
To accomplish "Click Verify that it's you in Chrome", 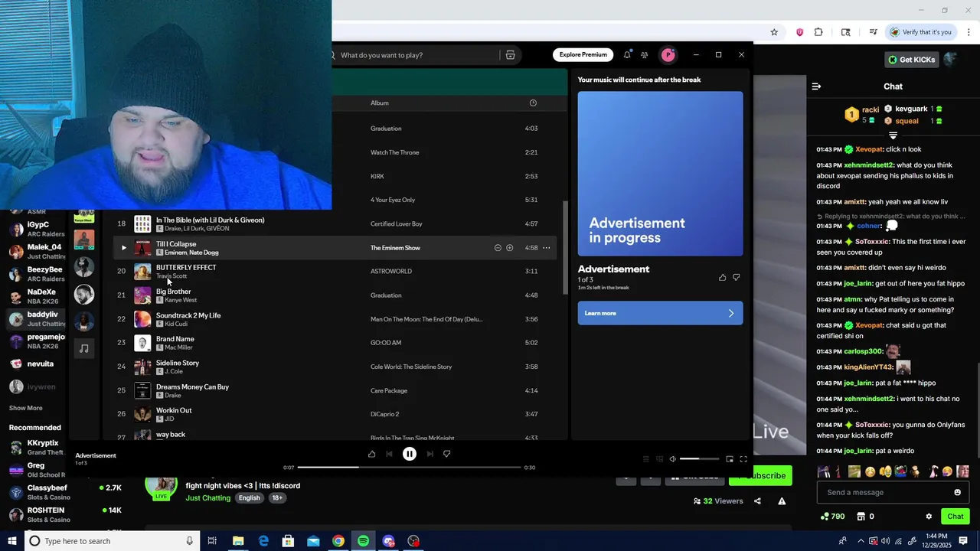I will point(921,32).
